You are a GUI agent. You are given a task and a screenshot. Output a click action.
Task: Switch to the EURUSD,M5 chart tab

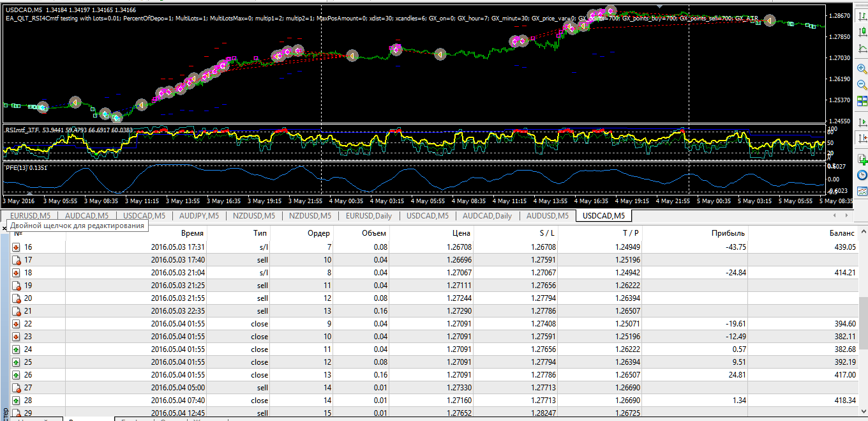pyautogui.click(x=30, y=216)
